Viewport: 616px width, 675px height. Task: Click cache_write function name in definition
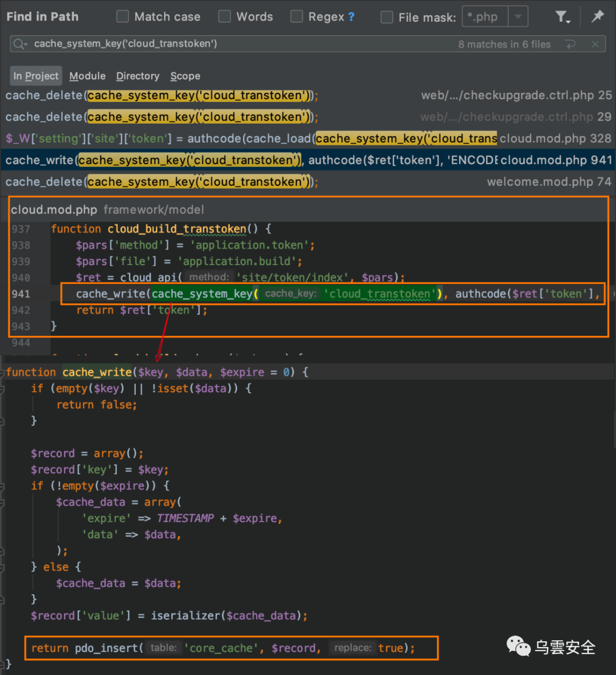click(x=98, y=372)
